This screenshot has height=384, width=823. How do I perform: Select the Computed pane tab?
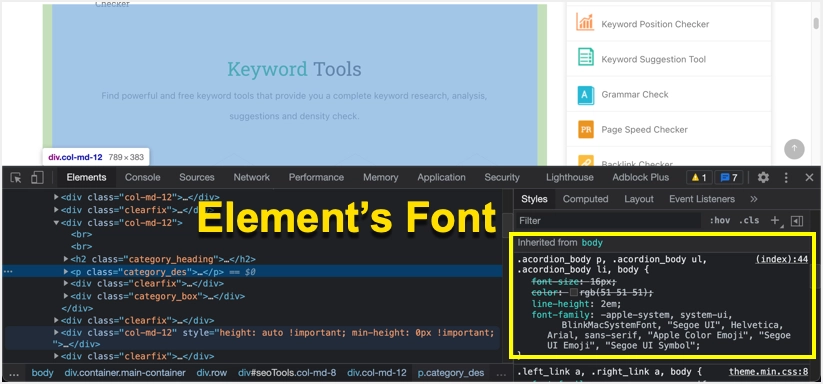585,199
